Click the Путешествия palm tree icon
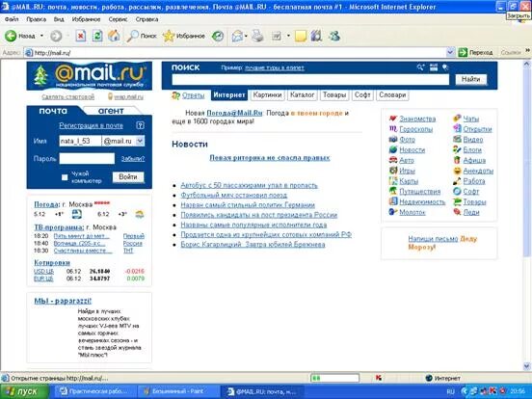Screen dimensions: 532x399 [393, 191]
